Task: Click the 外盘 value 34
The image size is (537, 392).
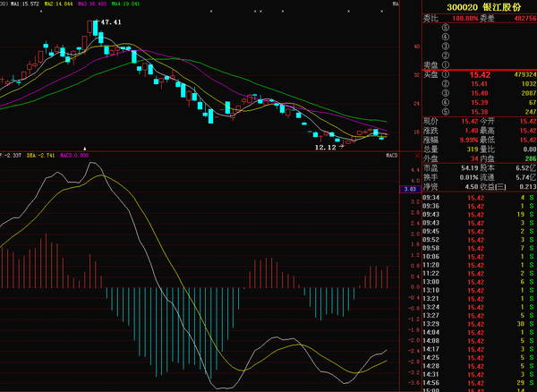Action: click(x=474, y=158)
